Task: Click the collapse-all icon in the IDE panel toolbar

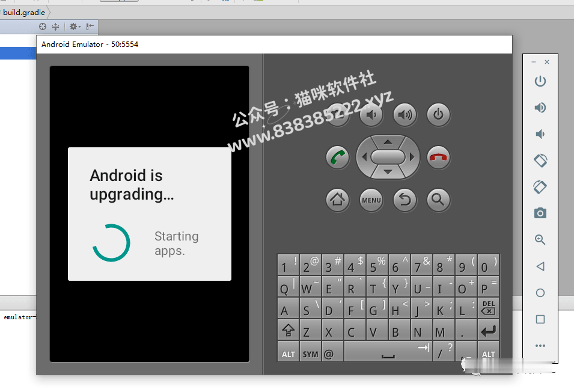Action: click(x=56, y=26)
